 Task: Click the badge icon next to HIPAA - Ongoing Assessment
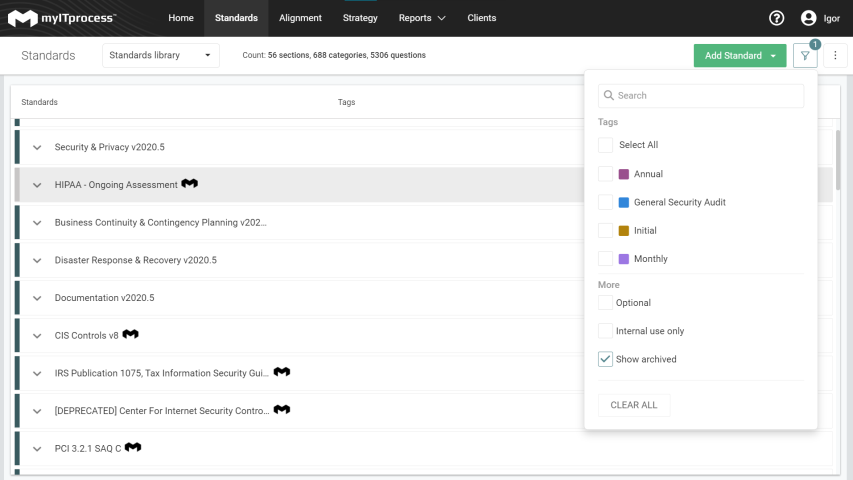point(189,183)
